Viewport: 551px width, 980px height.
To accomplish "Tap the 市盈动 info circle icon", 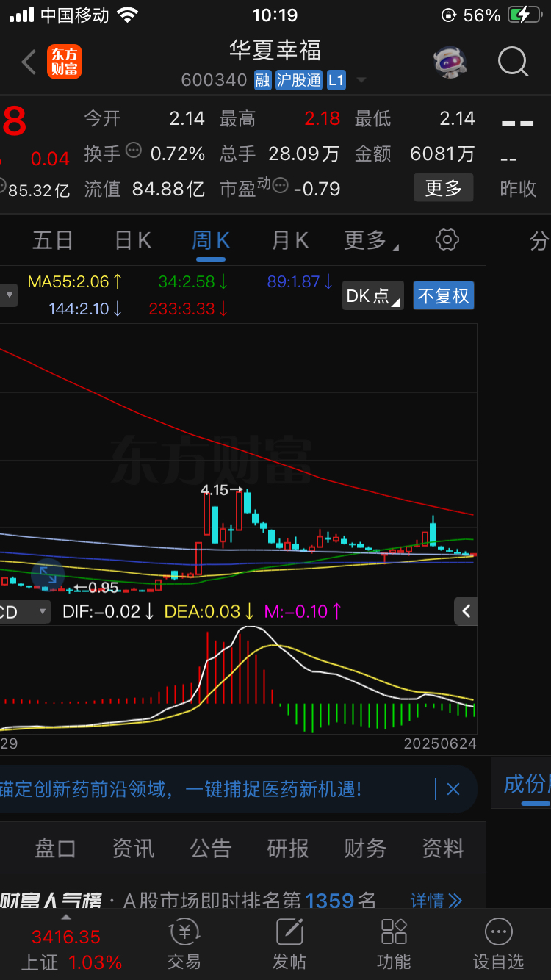I will click(281, 187).
